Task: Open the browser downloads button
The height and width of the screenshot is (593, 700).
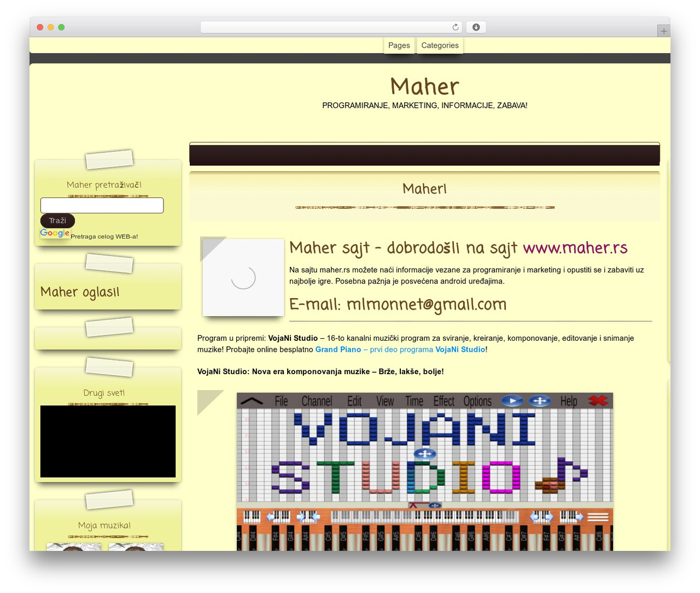Action: tap(476, 27)
